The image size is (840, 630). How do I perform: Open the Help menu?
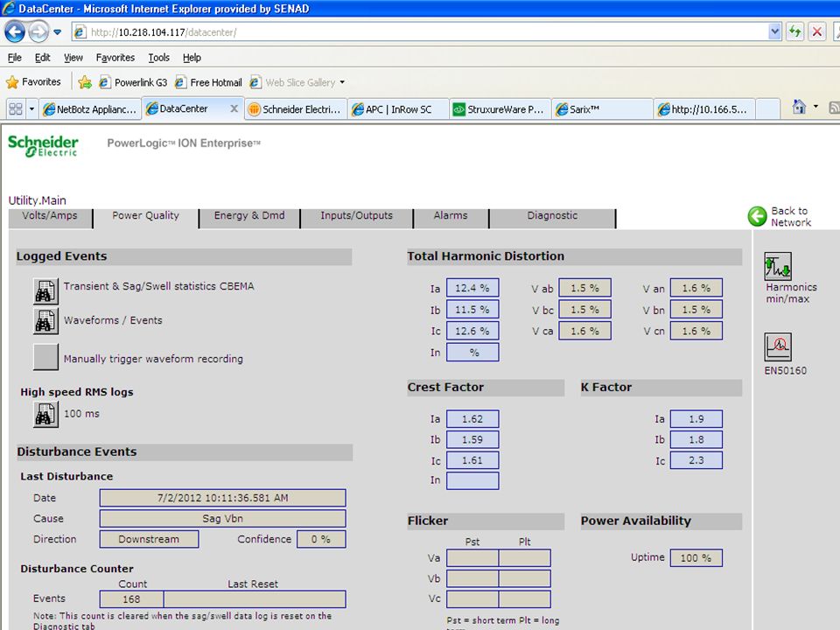tap(192, 58)
